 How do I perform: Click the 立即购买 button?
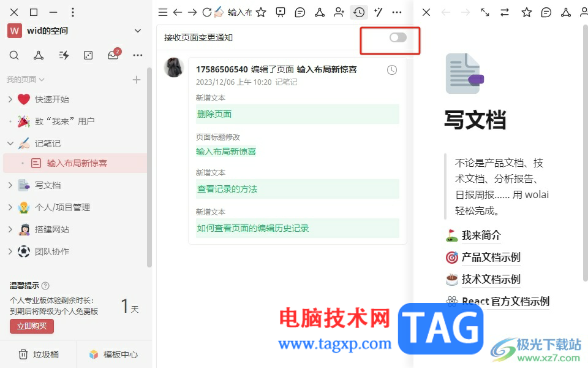[32, 326]
